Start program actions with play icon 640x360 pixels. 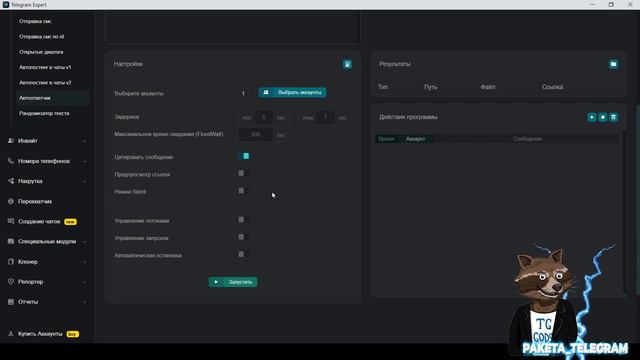pyautogui.click(x=592, y=117)
